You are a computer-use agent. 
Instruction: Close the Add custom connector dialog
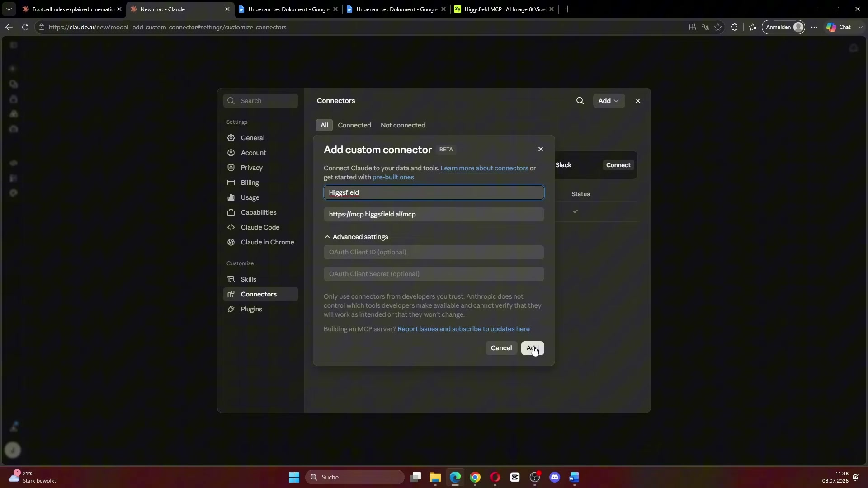pyautogui.click(x=540, y=149)
